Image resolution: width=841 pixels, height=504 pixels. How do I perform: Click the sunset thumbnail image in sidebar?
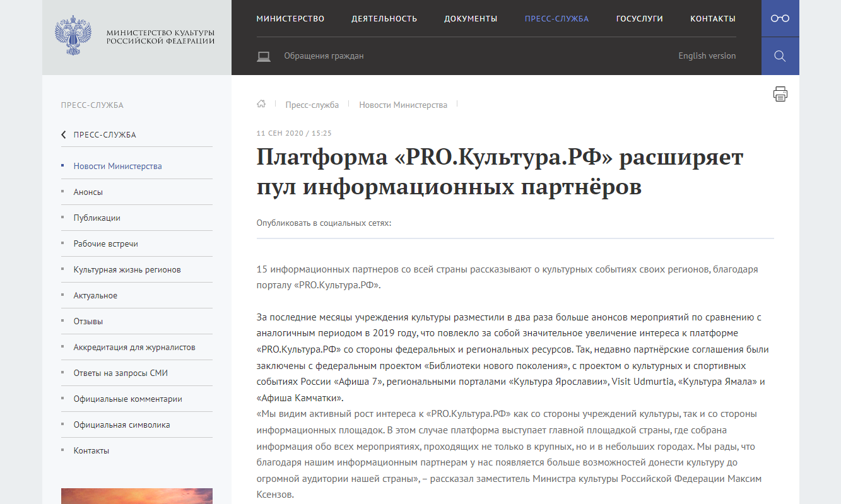pyautogui.click(x=137, y=496)
